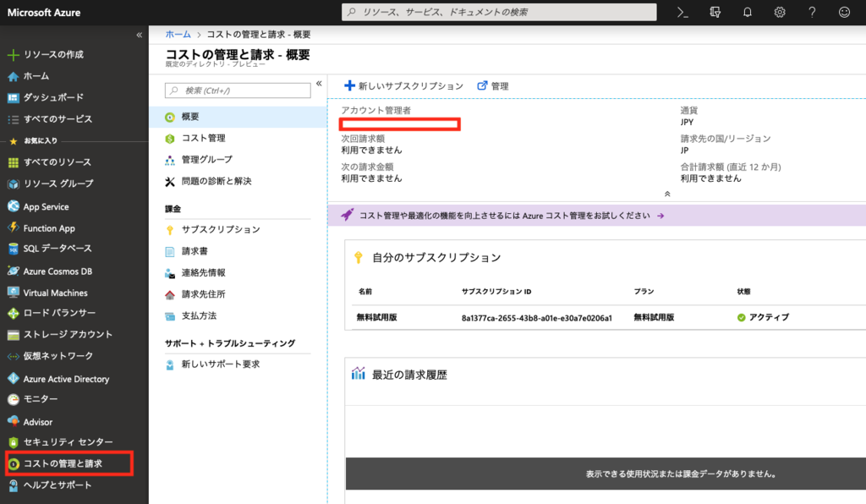Click subscription ID 8a1377ca-2655-43b8-a01e-e30a7e0206a1
This screenshot has width=866, height=504.
click(537, 318)
